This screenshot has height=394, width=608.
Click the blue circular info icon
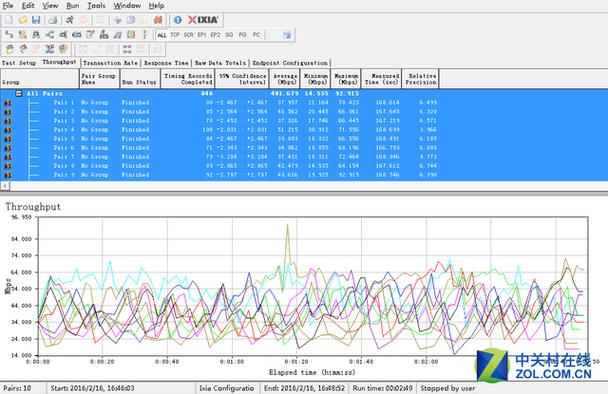coord(178,20)
